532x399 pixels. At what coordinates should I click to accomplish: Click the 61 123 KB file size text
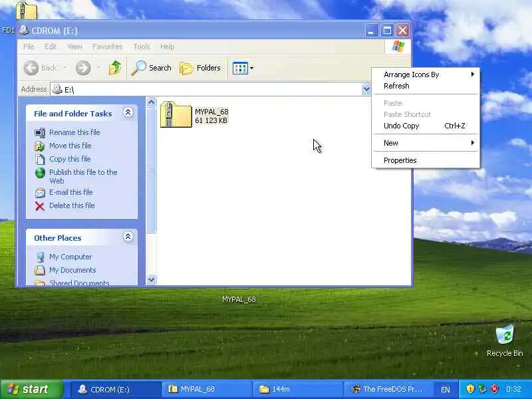click(211, 120)
